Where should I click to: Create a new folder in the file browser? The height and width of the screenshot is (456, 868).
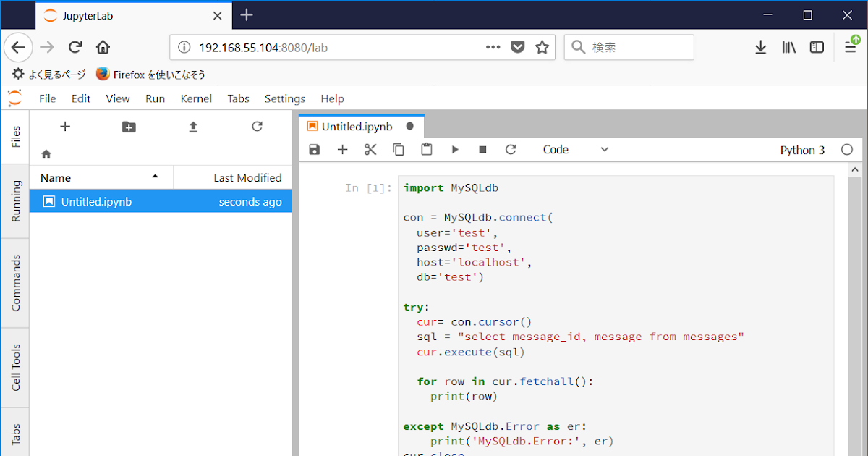(129, 126)
